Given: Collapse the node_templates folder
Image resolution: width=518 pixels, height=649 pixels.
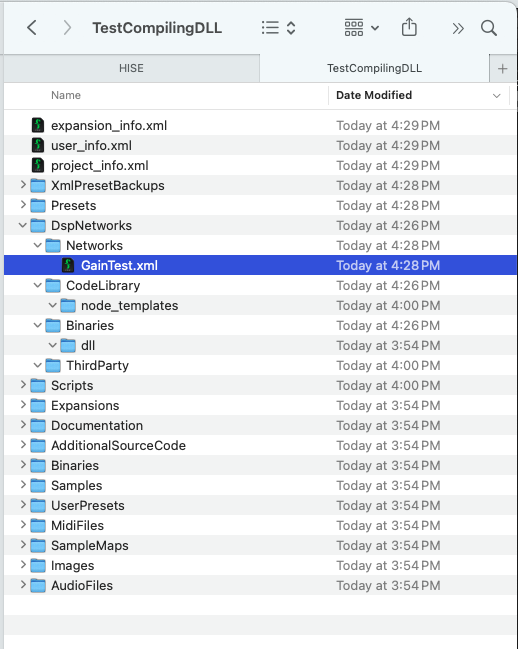Looking at the screenshot, I should coord(53,305).
